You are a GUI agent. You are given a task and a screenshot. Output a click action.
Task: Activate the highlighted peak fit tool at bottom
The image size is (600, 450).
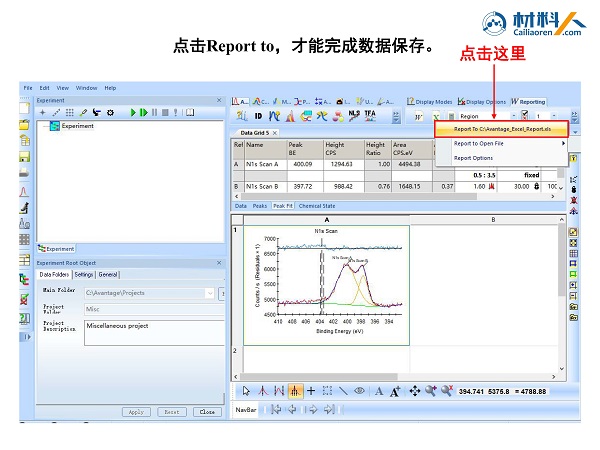pyautogui.click(x=295, y=391)
